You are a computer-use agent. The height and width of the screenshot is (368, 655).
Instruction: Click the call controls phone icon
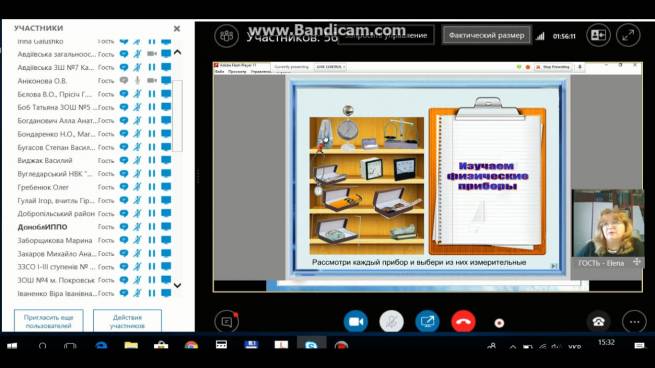pyautogui.click(x=598, y=322)
